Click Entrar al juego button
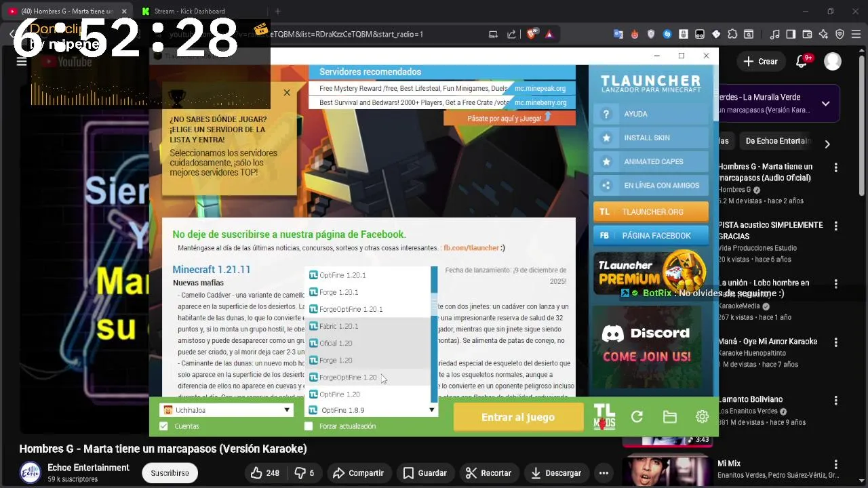Image resolution: width=868 pixels, height=488 pixels. coord(518,417)
